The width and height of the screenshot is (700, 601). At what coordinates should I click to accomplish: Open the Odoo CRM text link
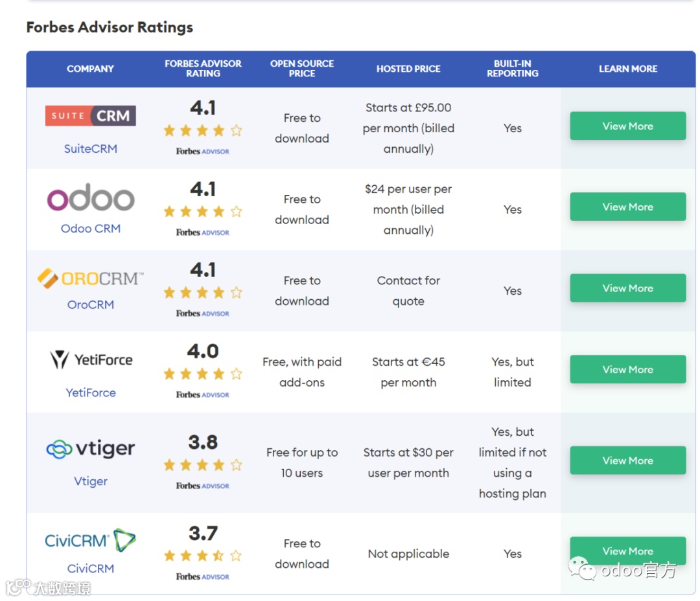point(90,229)
